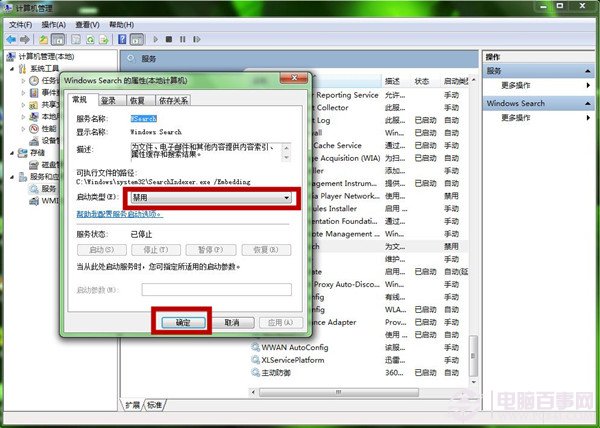Switch to the 登录 tab

tap(109, 101)
